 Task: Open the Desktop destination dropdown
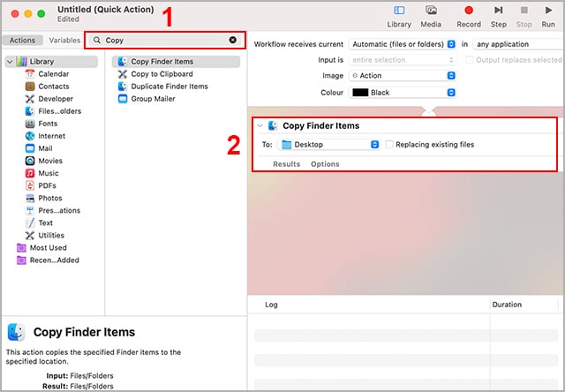click(328, 145)
